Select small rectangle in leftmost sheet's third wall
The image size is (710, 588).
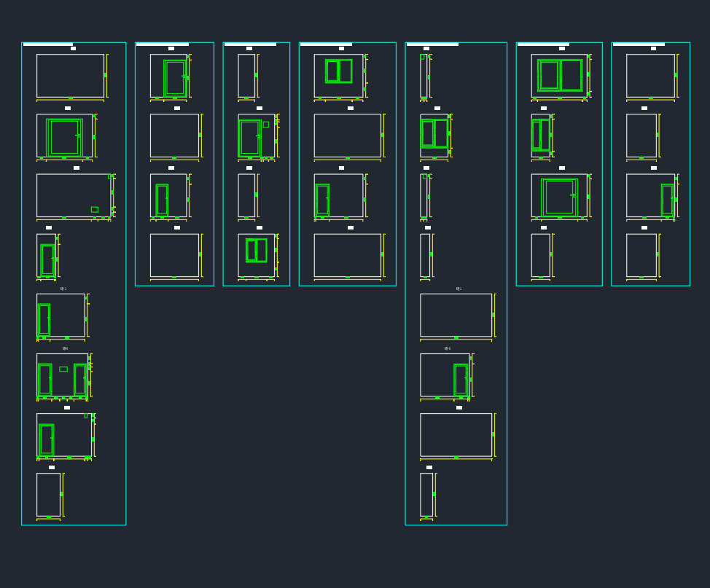95,209
